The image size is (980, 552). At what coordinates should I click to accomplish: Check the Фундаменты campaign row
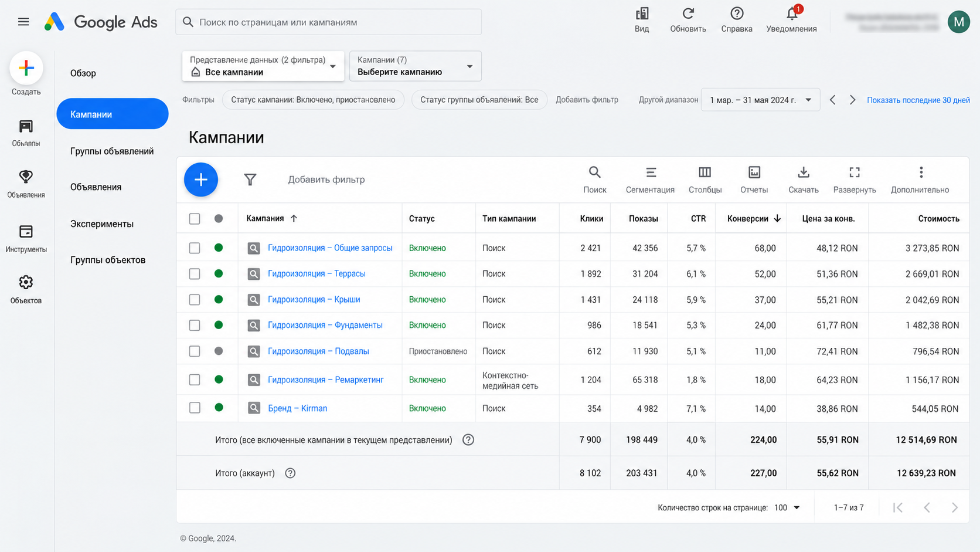(x=195, y=326)
